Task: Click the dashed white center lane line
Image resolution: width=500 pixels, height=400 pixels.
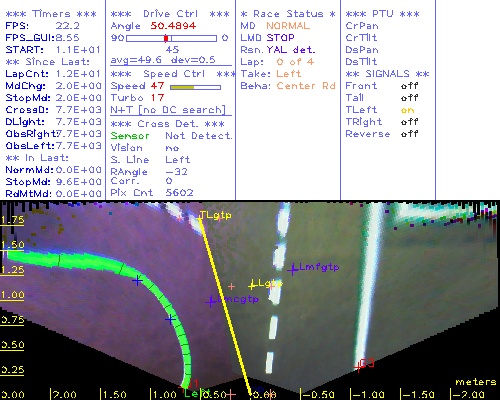Action: 276,287
